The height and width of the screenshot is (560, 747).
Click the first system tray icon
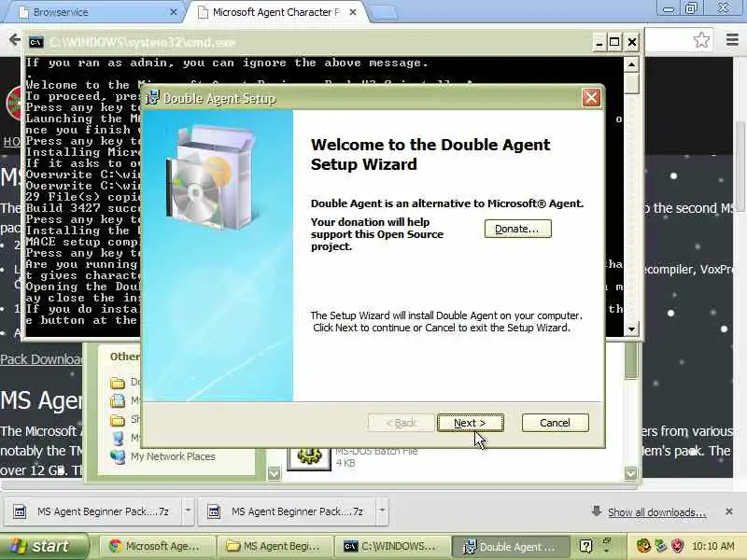643,545
